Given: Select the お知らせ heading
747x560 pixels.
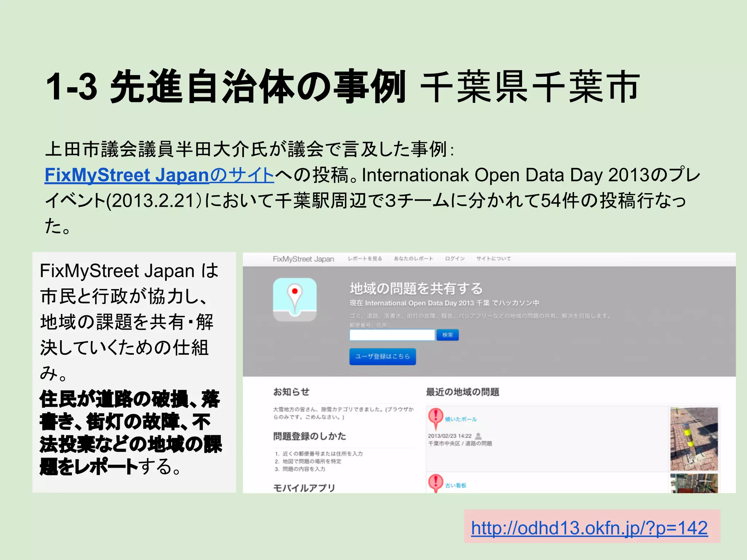Looking at the screenshot, I should (x=291, y=392).
